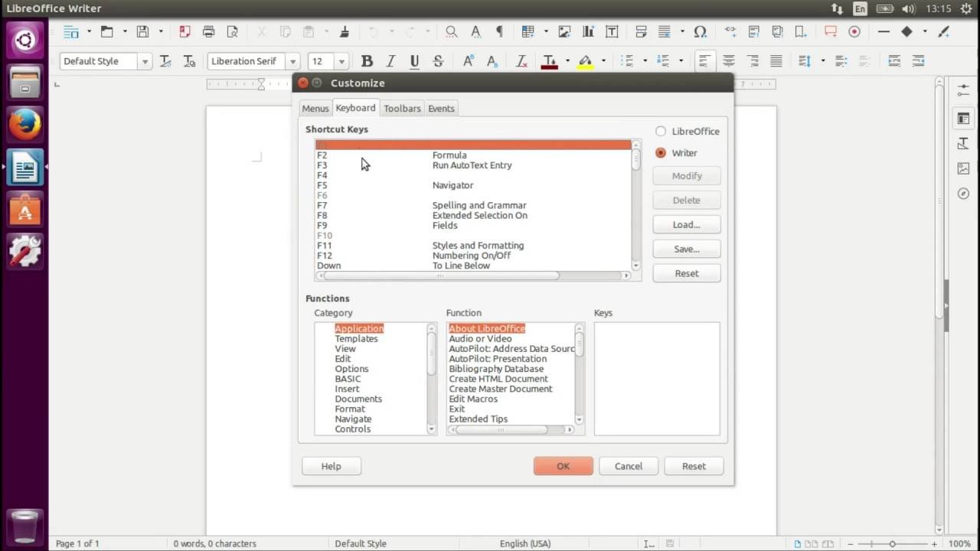Open the font name dropdown

pos(292,61)
